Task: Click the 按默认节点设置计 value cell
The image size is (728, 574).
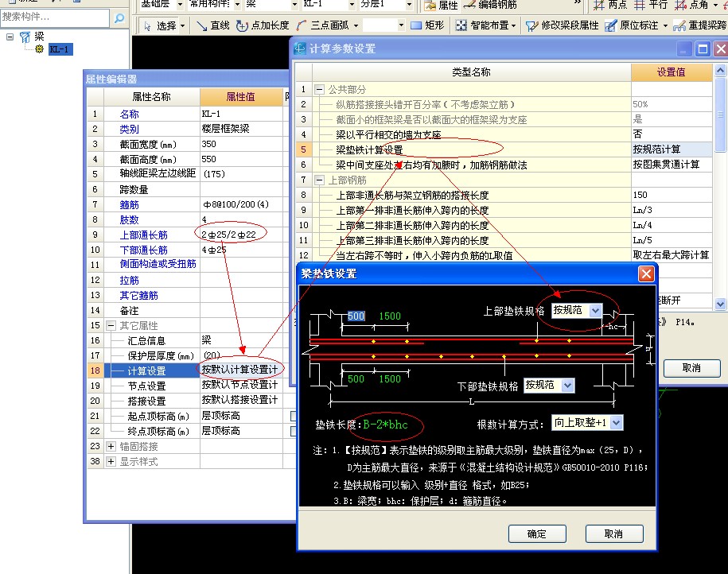Action: [x=241, y=385]
